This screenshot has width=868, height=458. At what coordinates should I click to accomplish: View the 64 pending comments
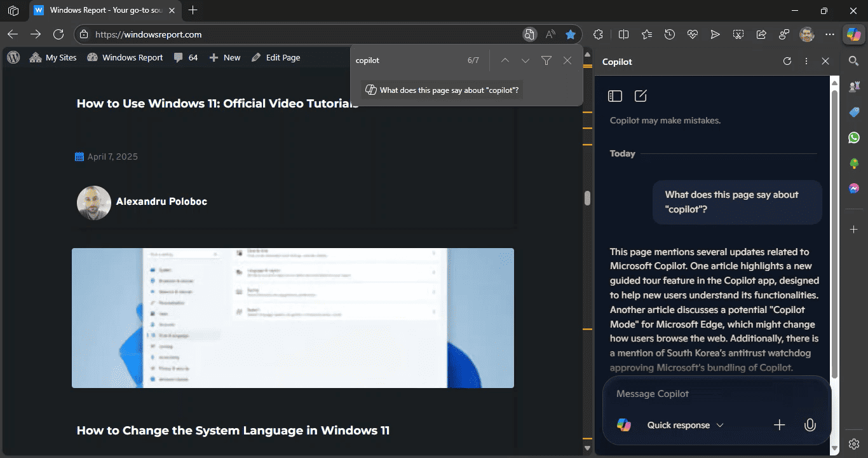(x=186, y=57)
